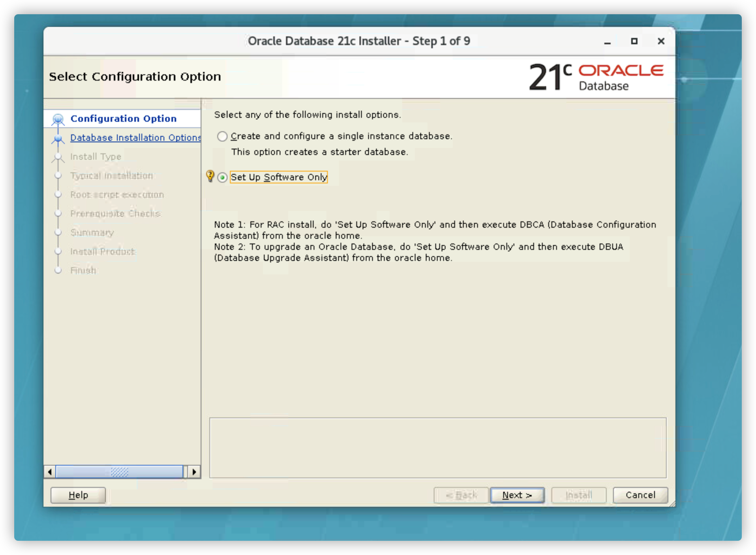Viewport: 756px width, 555px height.
Task: Click the disabled Back button
Action: [x=461, y=495]
